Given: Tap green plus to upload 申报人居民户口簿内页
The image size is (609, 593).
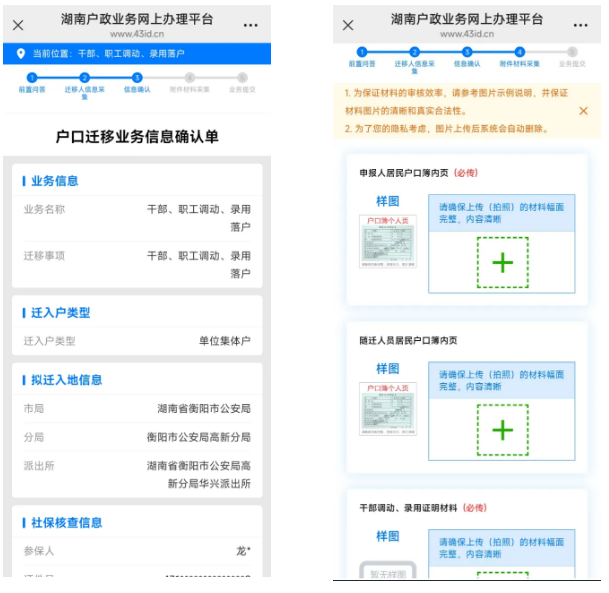Looking at the screenshot, I should [x=502, y=262].
